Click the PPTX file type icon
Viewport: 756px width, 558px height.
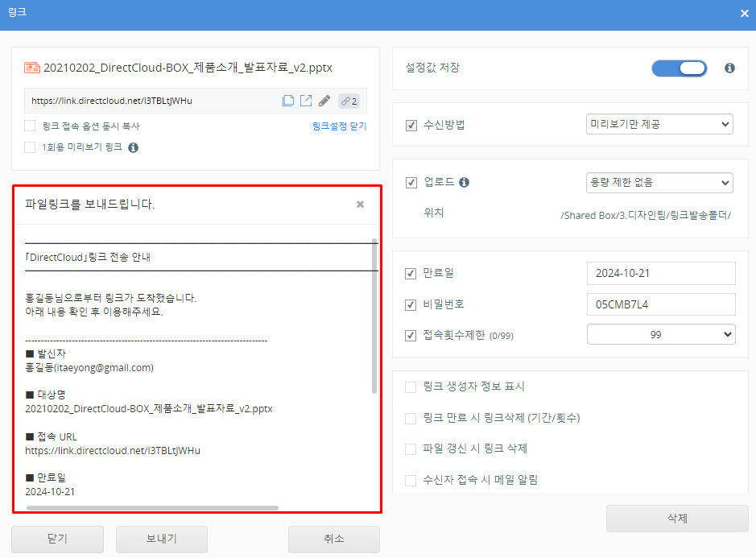click(32, 68)
